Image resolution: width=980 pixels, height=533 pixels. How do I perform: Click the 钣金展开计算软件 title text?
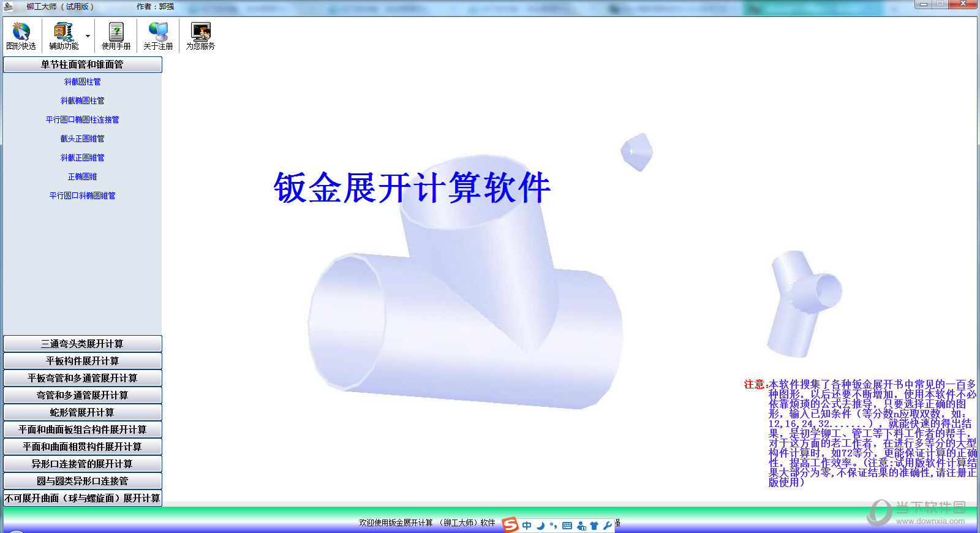(x=412, y=187)
